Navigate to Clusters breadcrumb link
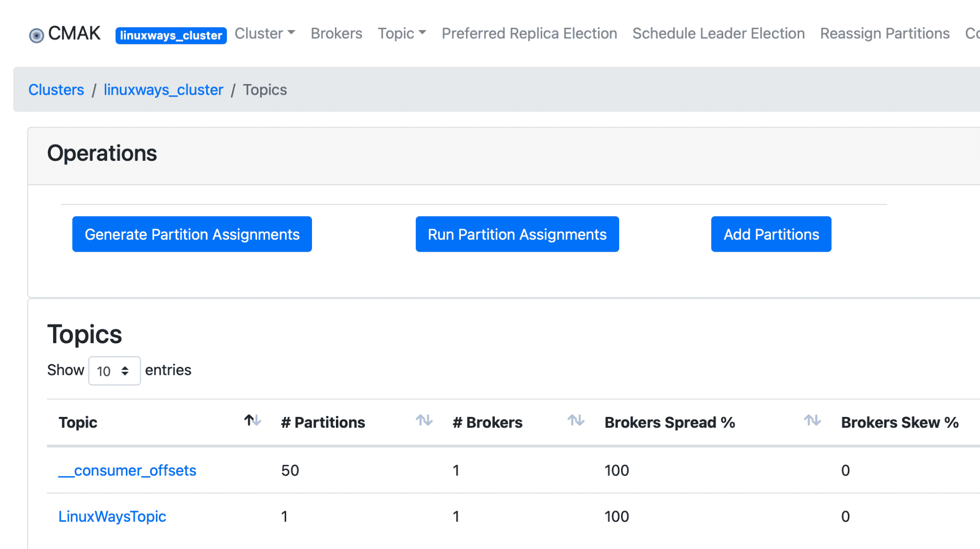 click(56, 90)
